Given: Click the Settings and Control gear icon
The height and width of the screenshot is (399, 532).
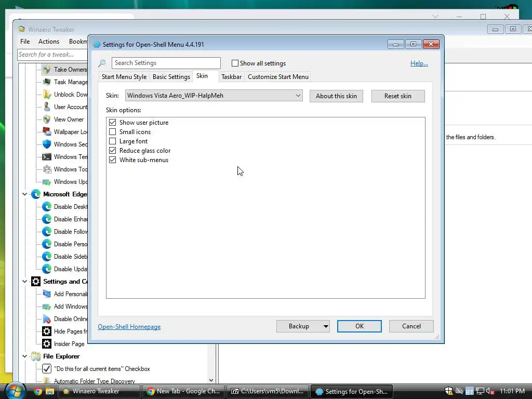Looking at the screenshot, I should 36,281.
